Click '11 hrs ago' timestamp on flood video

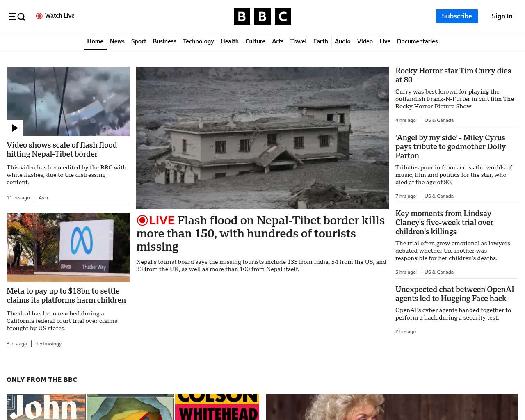[x=18, y=198]
